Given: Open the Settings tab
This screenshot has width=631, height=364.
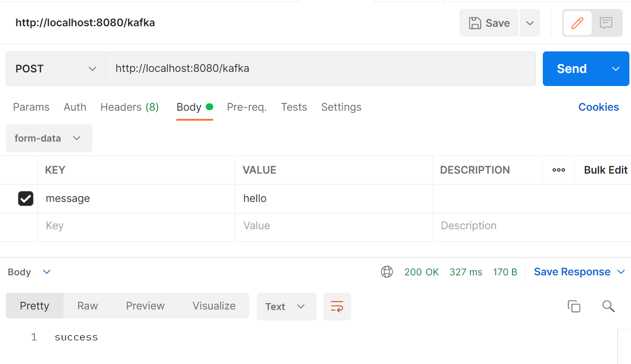Looking at the screenshot, I should (x=341, y=107).
